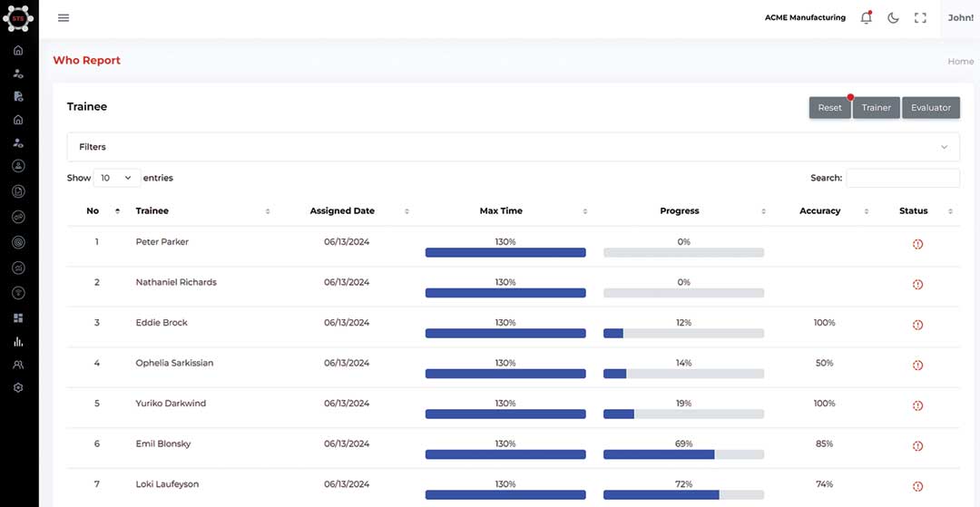Click status icon for Peter Parker
Viewport: 980px width, 507px height.
[917, 244]
